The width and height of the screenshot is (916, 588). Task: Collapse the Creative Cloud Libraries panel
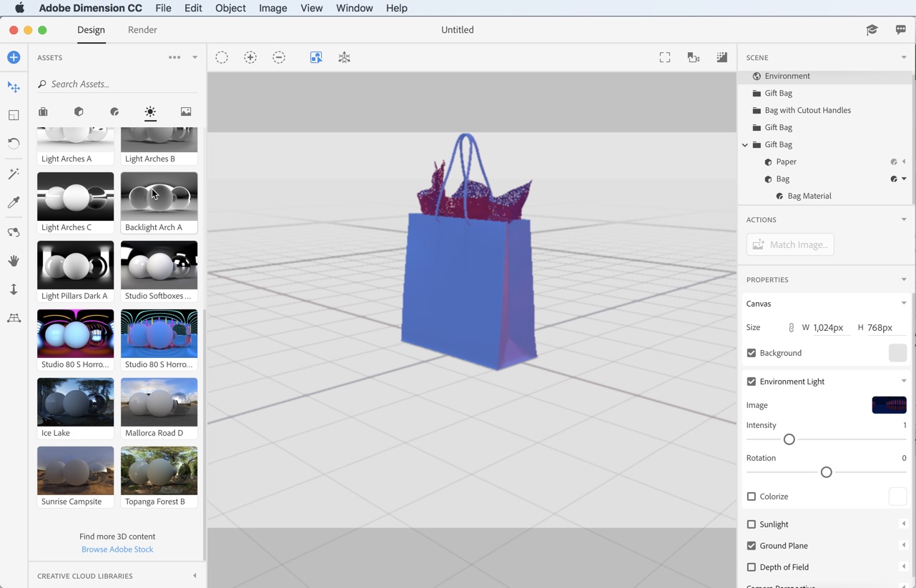[194, 576]
